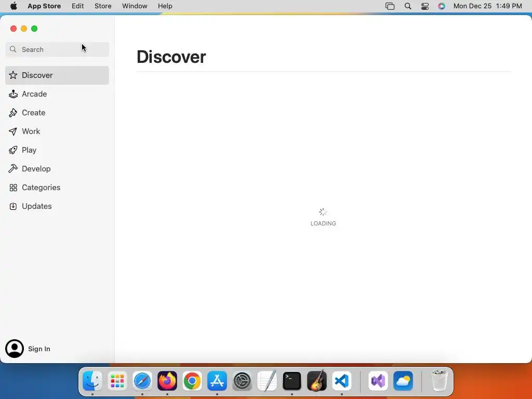
Task: Launch GarageBand from the Dock
Action: click(317, 381)
